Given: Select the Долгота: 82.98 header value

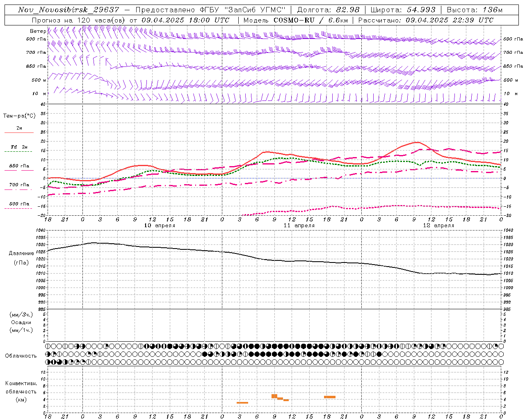Looking at the screenshot, I should click(328, 10).
